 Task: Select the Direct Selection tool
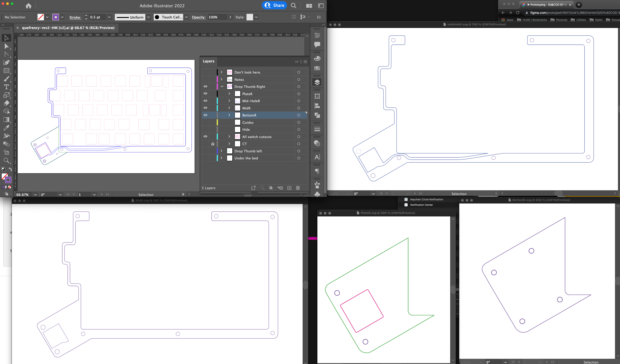(x=6, y=46)
